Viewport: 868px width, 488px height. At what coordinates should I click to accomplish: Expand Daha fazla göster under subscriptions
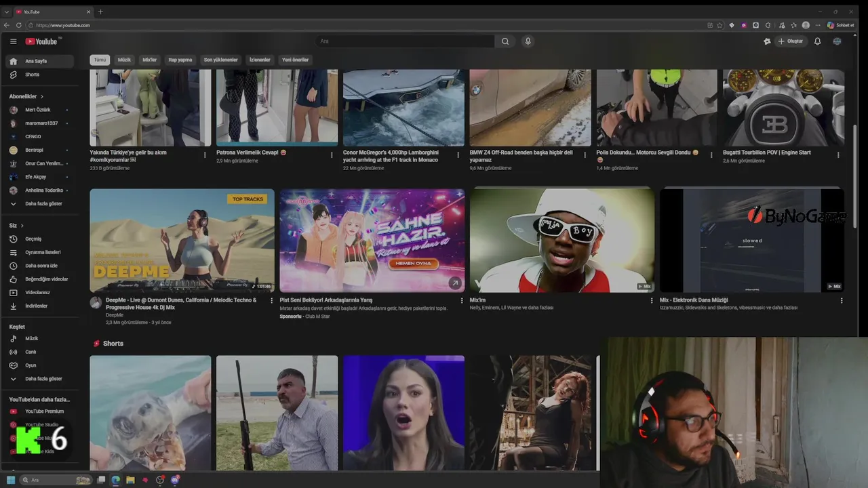tap(41, 203)
